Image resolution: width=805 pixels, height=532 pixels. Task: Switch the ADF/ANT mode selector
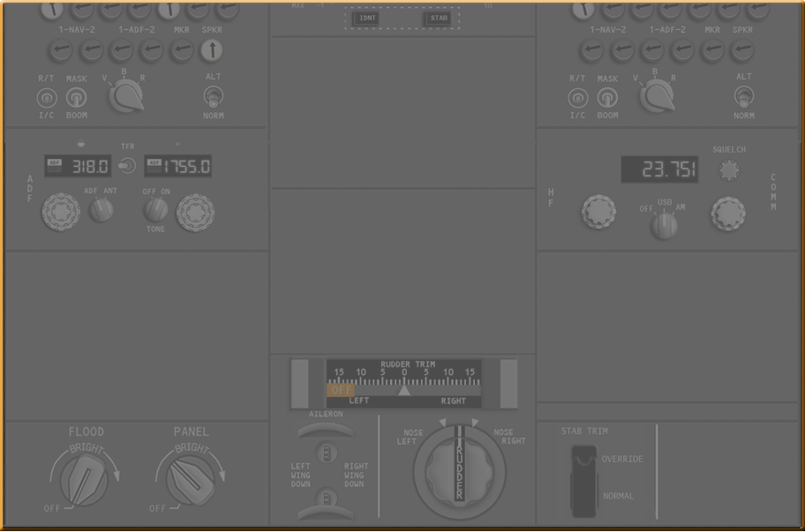pos(102,210)
